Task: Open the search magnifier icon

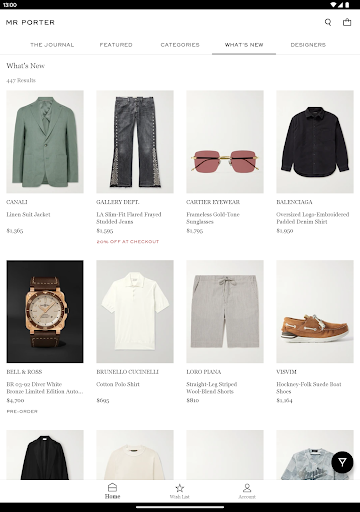Action: 328,22
